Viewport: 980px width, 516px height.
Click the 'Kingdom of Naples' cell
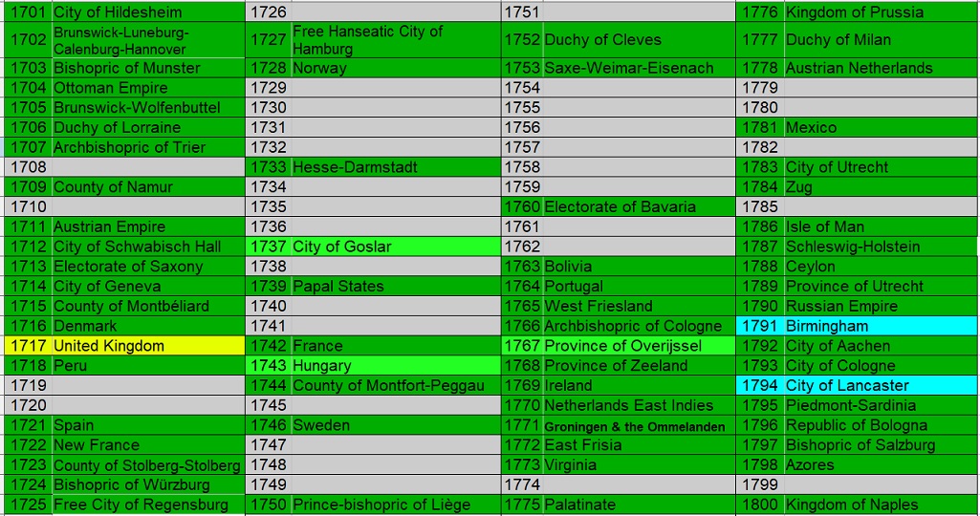click(882, 505)
